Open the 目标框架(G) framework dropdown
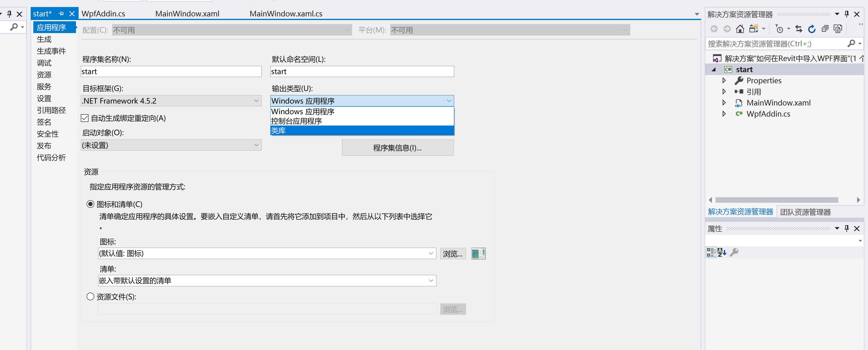868x350 pixels. [256, 100]
